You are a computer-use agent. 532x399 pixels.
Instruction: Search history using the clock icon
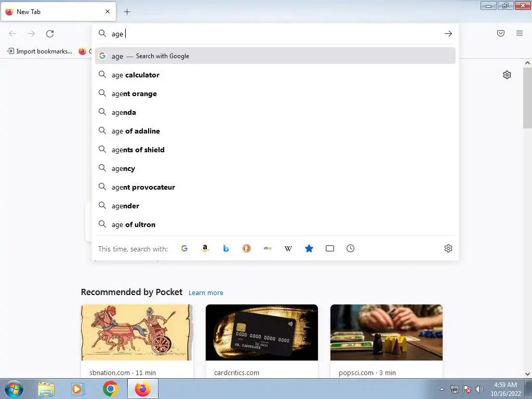[x=351, y=248]
